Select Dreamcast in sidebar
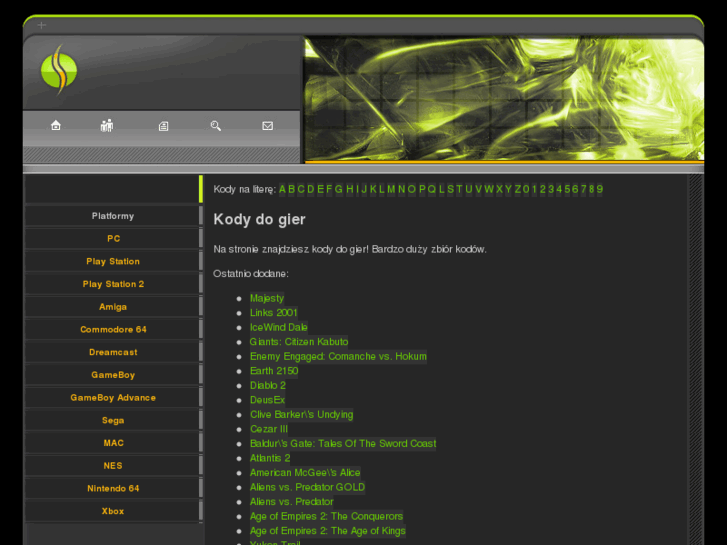This screenshot has height=545, width=727. coord(113,352)
